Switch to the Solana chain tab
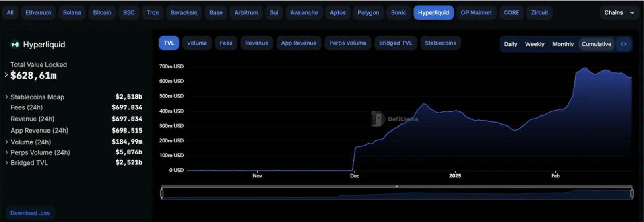This screenshot has height=222, width=644. click(x=72, y=13)
